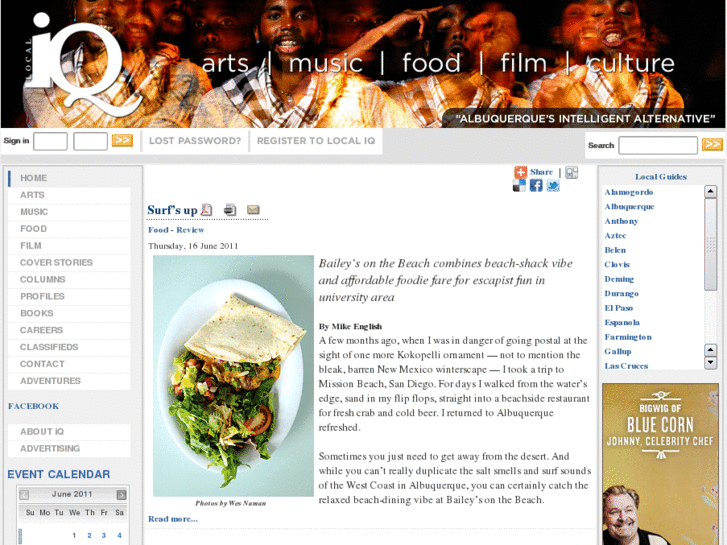Open El Paso local guide
The width and height of the screenshot is (727, 545).
pyautogui.click(x=619, y=308)
